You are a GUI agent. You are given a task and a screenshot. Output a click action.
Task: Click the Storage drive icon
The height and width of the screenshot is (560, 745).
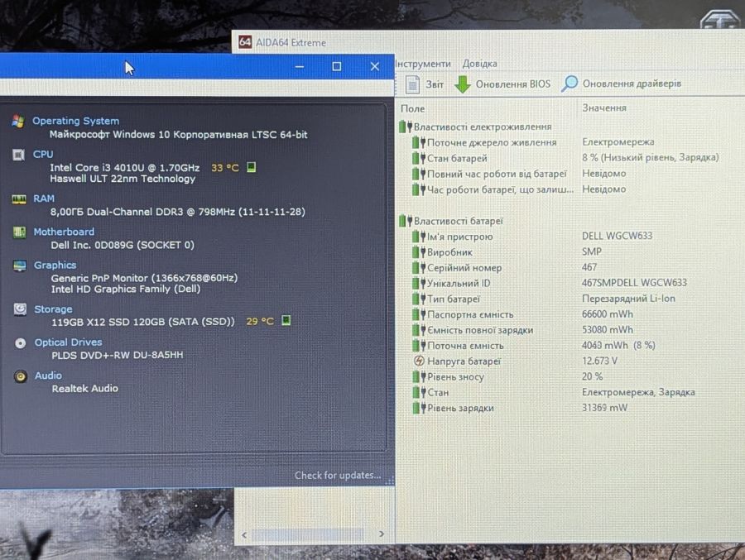click(x=20, y=309)
